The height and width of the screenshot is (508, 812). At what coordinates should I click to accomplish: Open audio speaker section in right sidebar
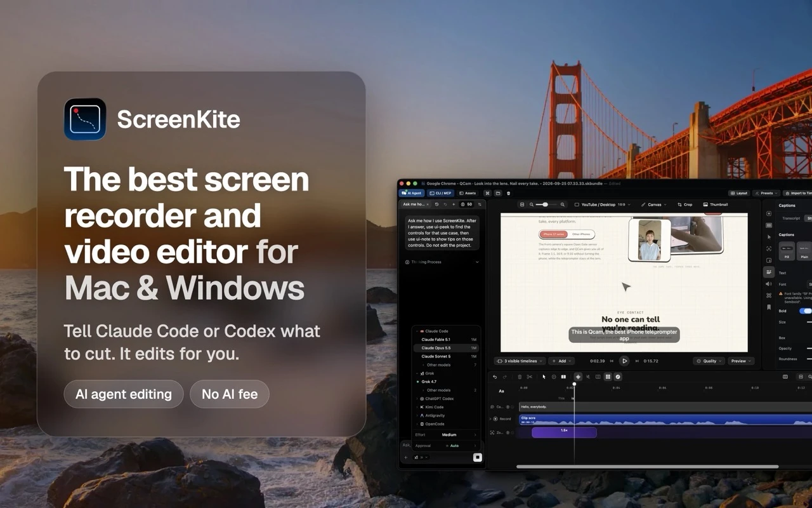click(769, 284)
